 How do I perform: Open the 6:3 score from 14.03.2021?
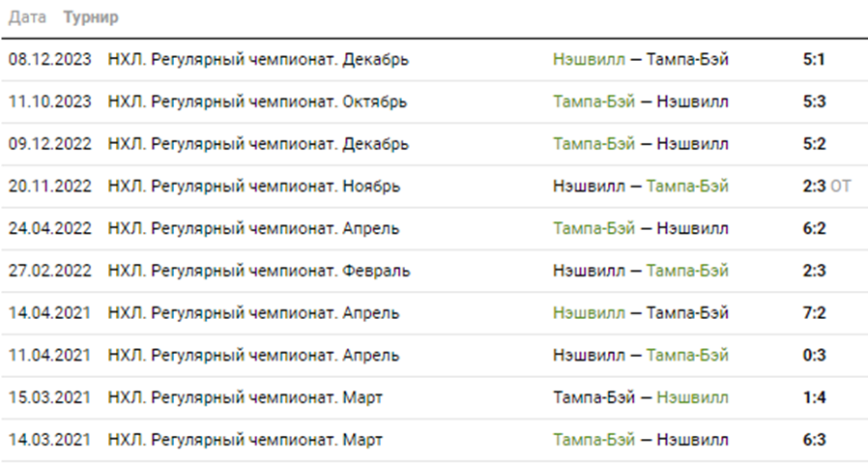pyautogui.click(x=814, y=441)
